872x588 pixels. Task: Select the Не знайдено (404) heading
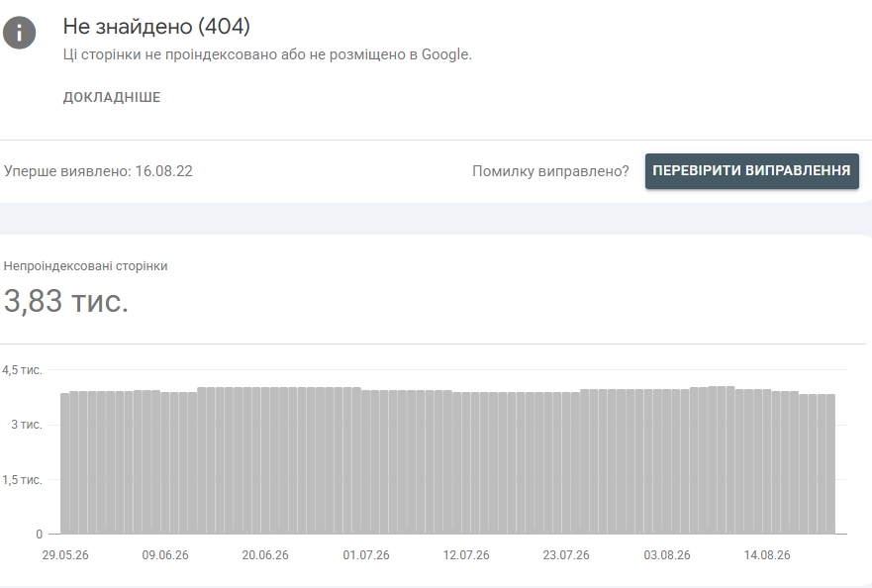click(156, 26)
